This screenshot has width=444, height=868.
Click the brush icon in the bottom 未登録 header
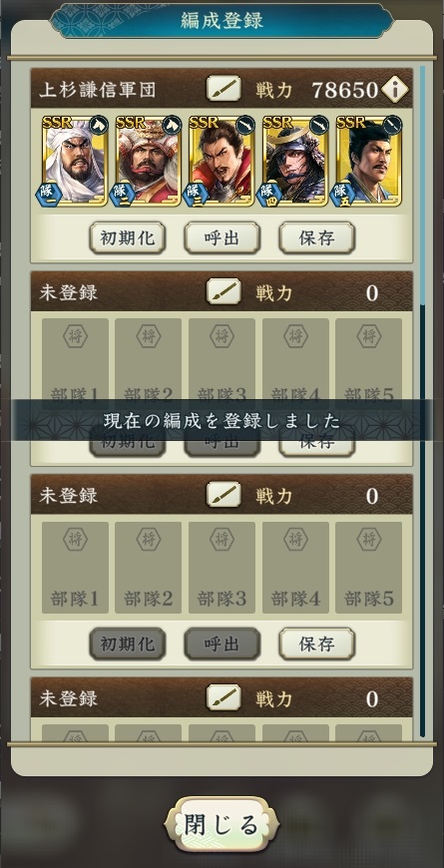[x=223, y=697]
